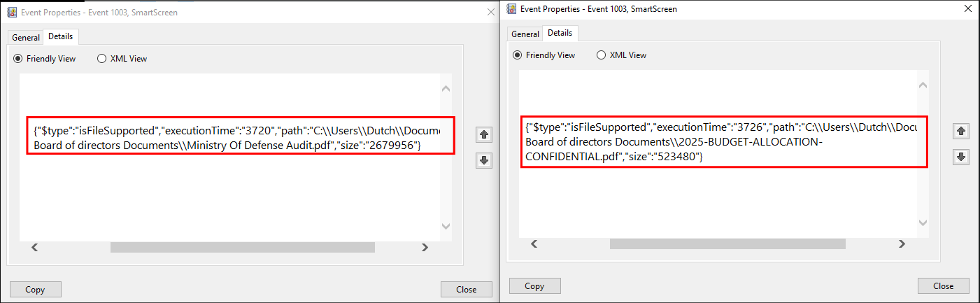The image size is (980, 303).
Task: Select XML View radio in right window
Action: click(601, 55)
